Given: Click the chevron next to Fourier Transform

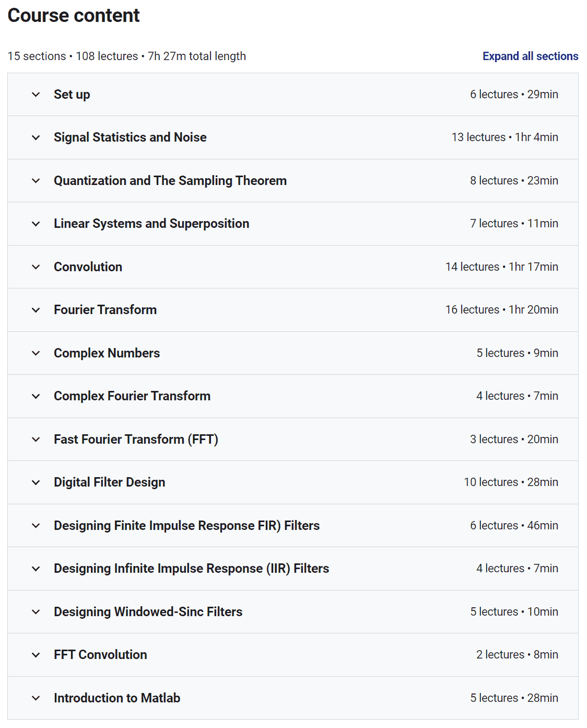Looking at the screenshot, I should pos(36,310).
